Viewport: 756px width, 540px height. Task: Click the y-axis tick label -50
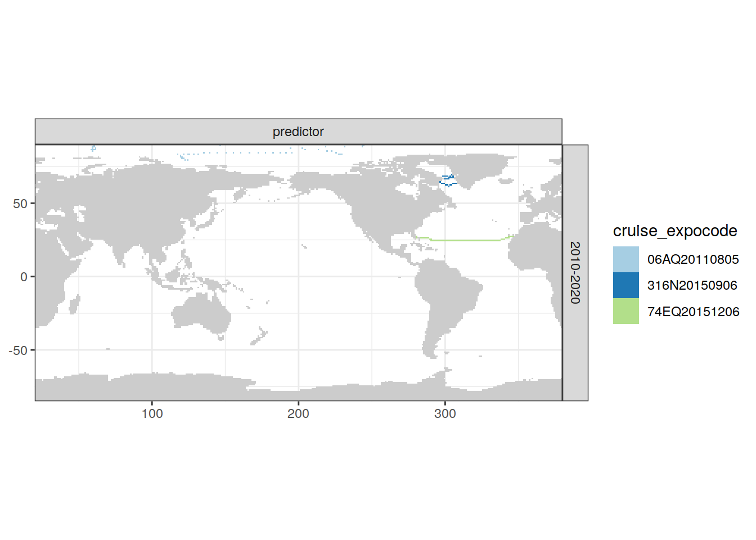18,350
